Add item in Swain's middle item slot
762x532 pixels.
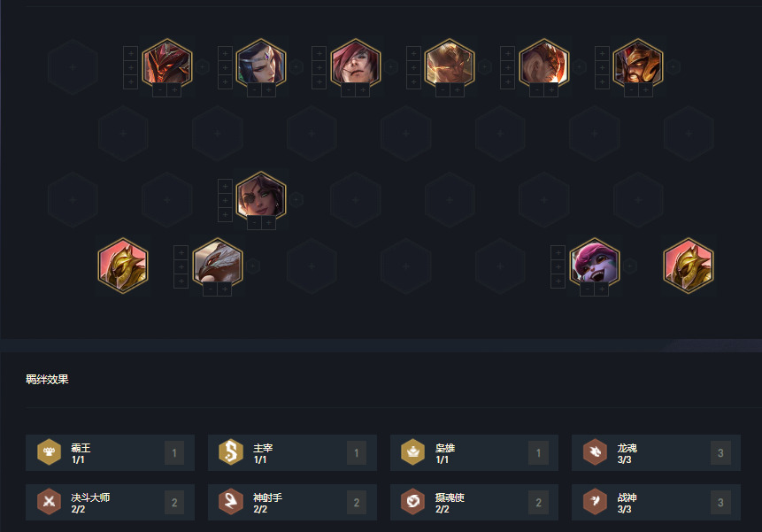click(x=181, y=266)
